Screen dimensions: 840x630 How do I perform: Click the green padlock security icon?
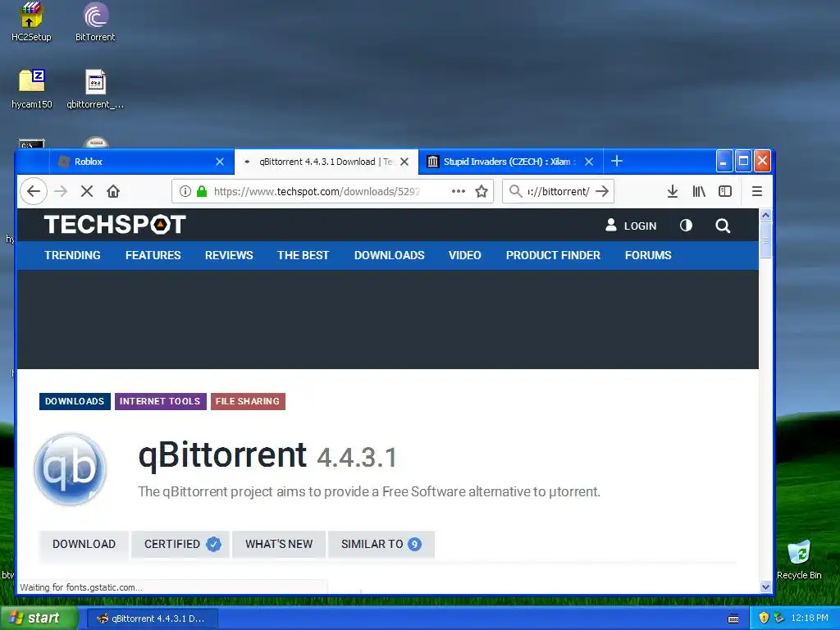coord(202,191)
